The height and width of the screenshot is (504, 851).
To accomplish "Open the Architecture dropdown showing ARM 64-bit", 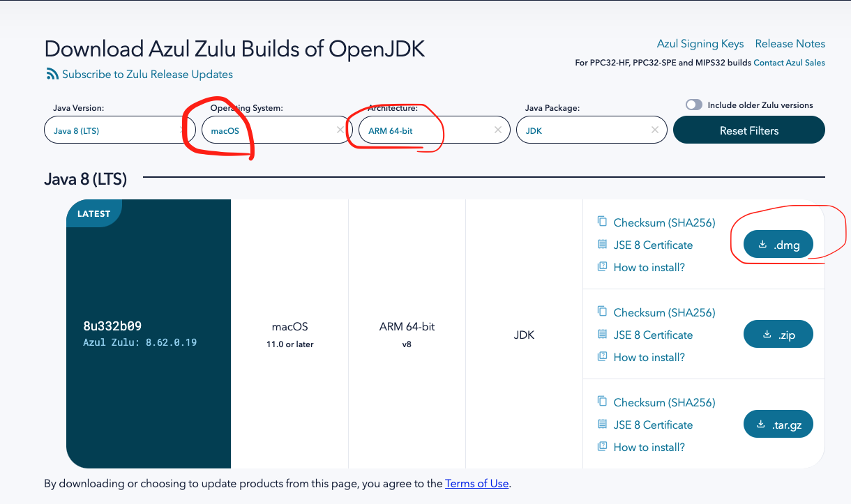I will 435,130.
